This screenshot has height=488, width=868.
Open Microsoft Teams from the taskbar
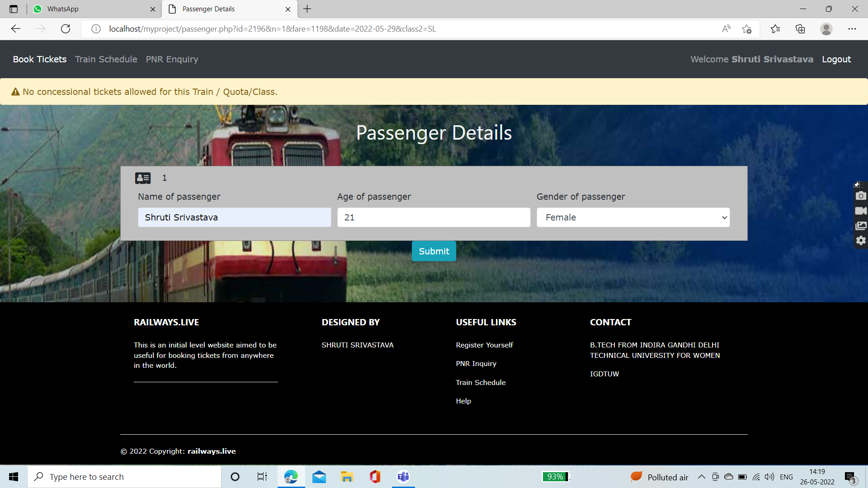(x=402, y=476)
